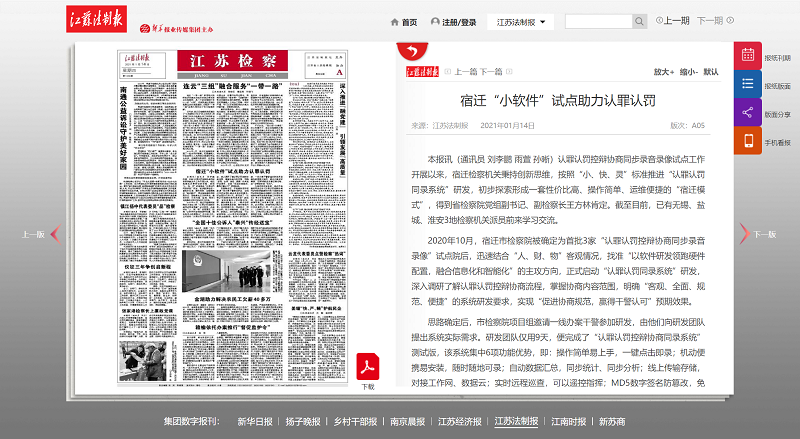Click the date 2021年01月14日
Screen dimensions: 800x439
(x=507, y=126)
